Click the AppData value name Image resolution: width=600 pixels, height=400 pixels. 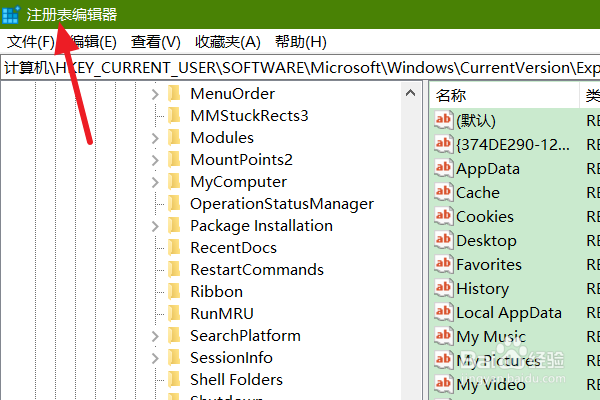point(488,169)
